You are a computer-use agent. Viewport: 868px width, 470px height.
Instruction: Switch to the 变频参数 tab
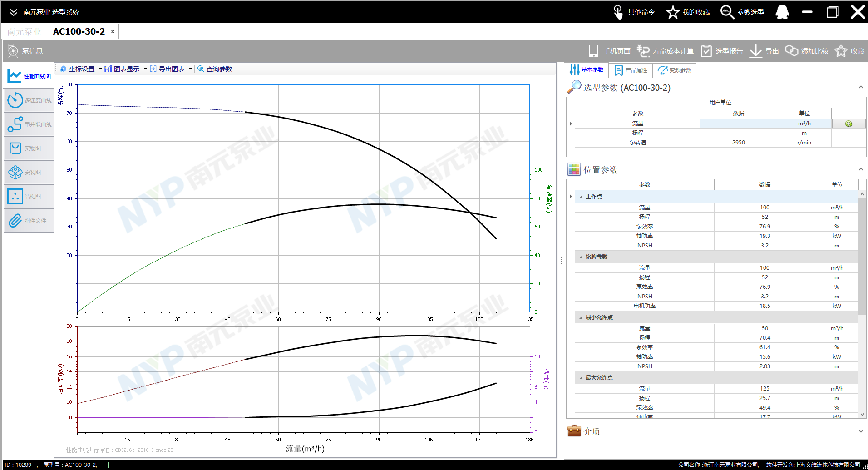point(674,70)
